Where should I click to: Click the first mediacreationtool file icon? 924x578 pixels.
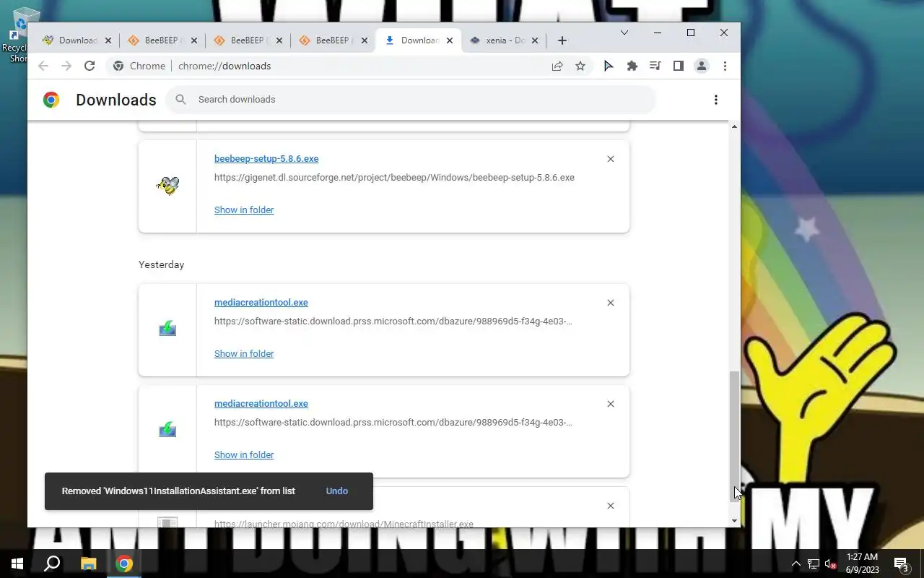pos(167,329)
